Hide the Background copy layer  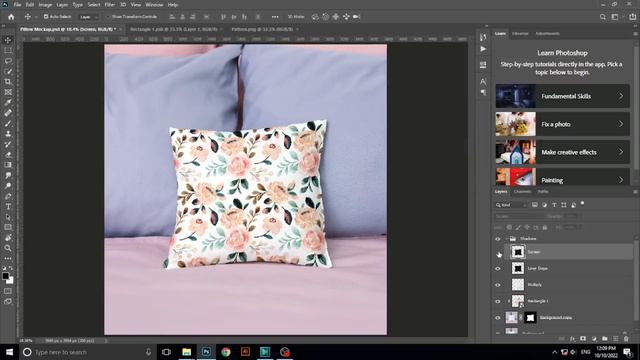498,318
